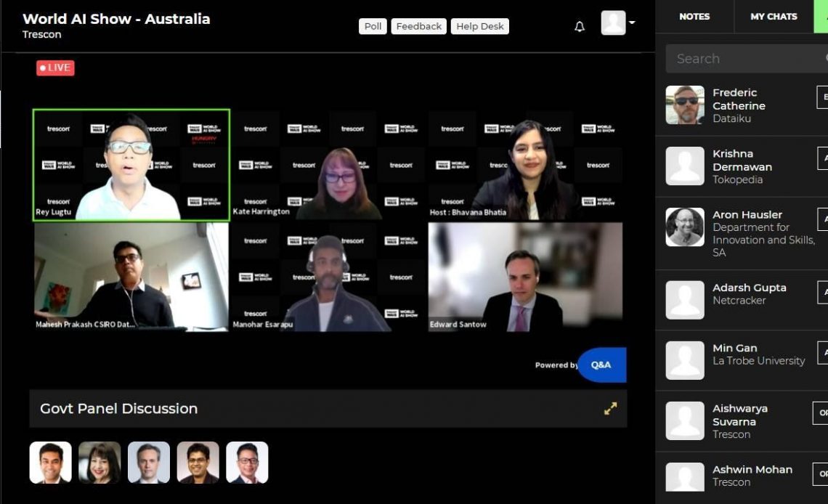This screenshot has height=504, width=828.
Task: Click the name Aishwarya Suvarna
Action: pyautogui.click(x=740, y=415)
